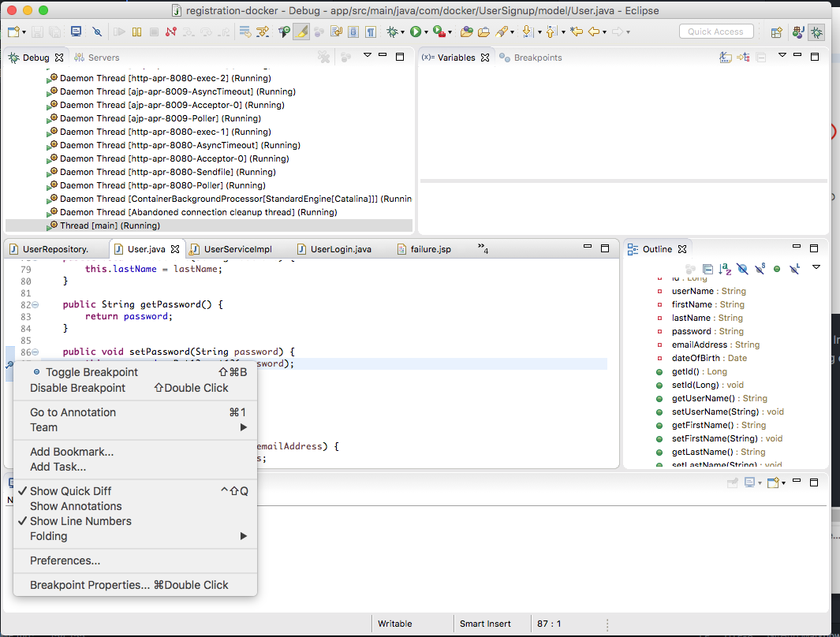Switch to the Breakpoints tab
Image resolution: width=840 pixels, height=637 pixels.
pos(537,58)
